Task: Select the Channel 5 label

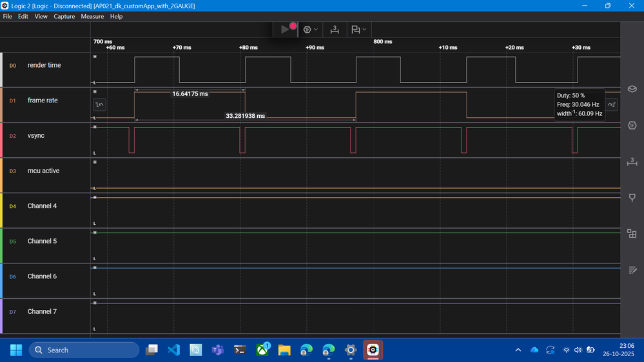Action: [x=42, y=242]
